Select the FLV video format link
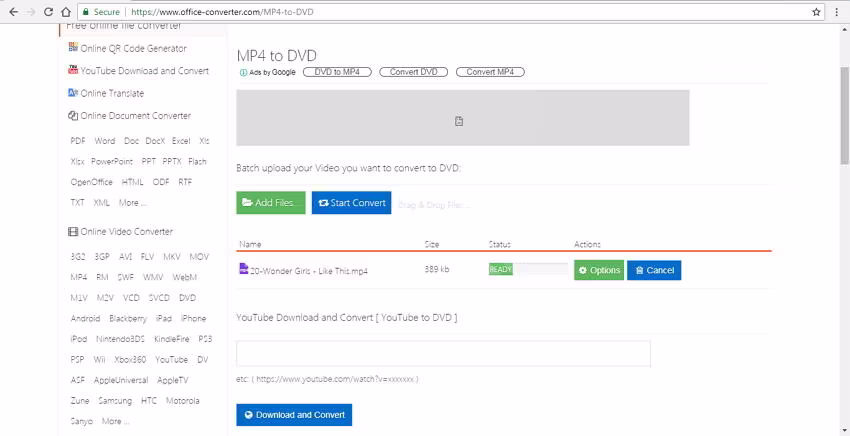This screenshot has width=850, height=436. (x=147, y=257)
